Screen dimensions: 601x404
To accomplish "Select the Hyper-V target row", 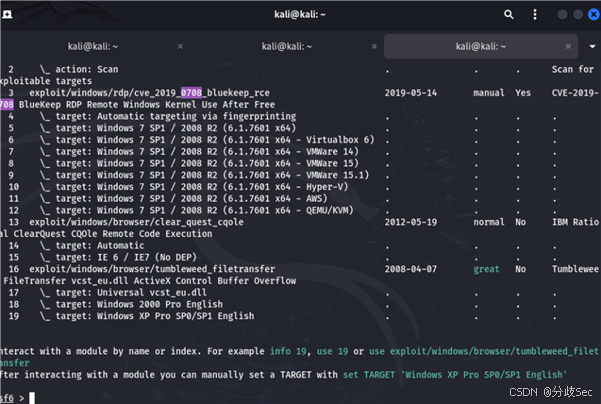I will [202, 187].
